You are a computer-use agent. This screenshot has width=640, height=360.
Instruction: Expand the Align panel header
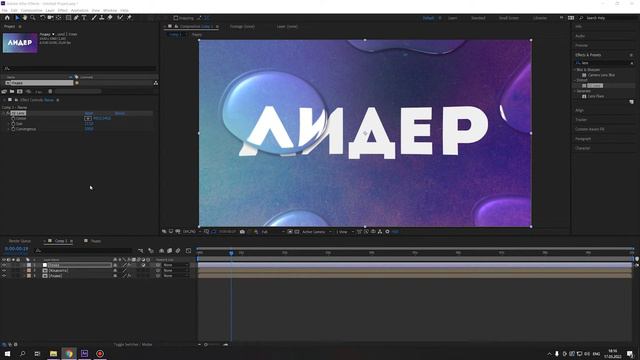click(x=580, y=110)
